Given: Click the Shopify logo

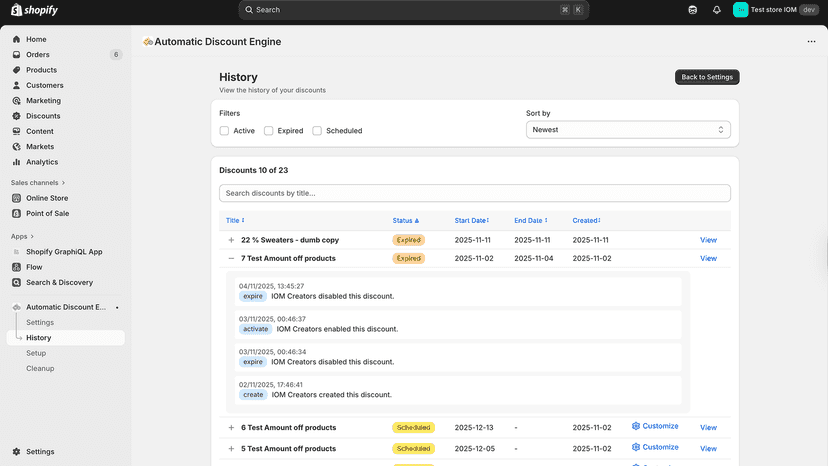Looking at the screenshot, I should tap(34, 10).
